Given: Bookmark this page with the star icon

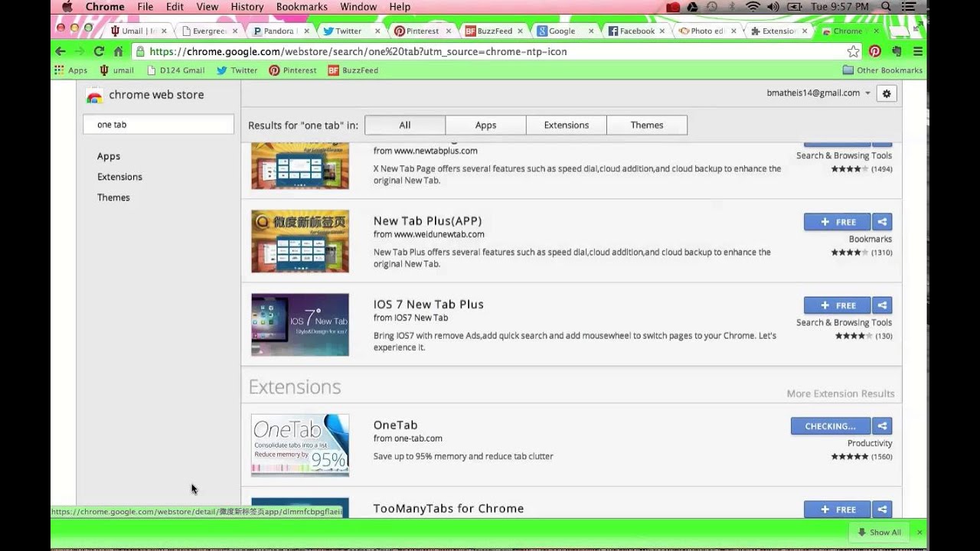Looking at the screenshot, I should coord(853,51).
